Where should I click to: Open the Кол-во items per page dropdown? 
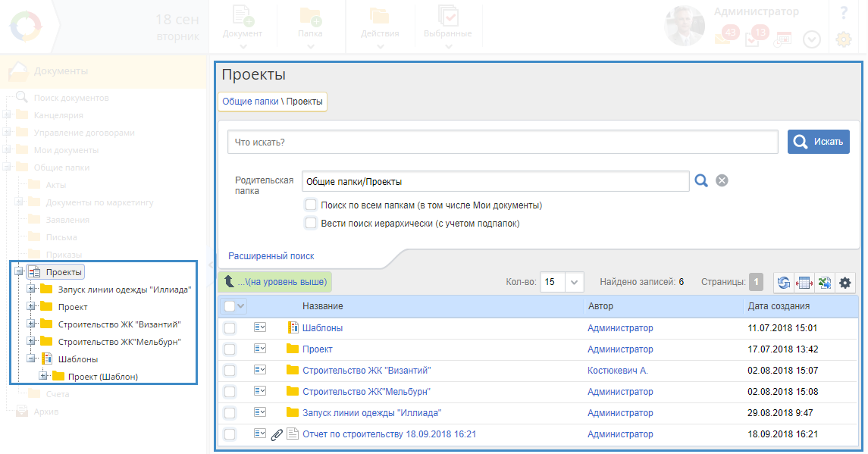pyautogui.click(x=575, y=282)
